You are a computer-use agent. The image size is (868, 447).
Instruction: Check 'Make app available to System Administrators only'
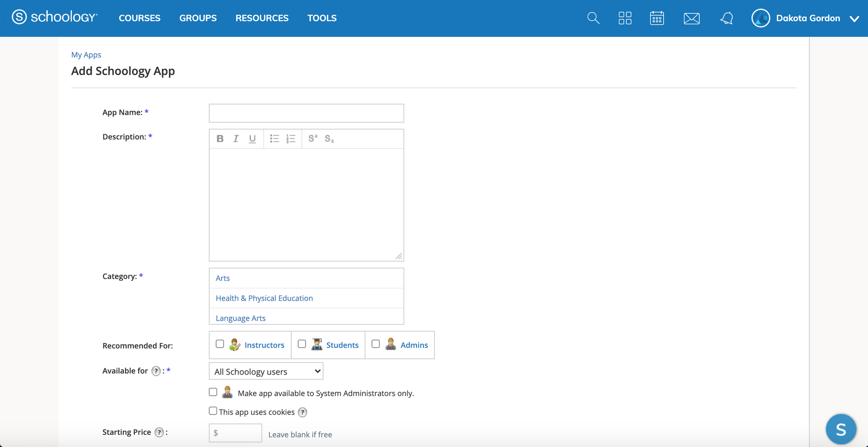click(213, 391)
